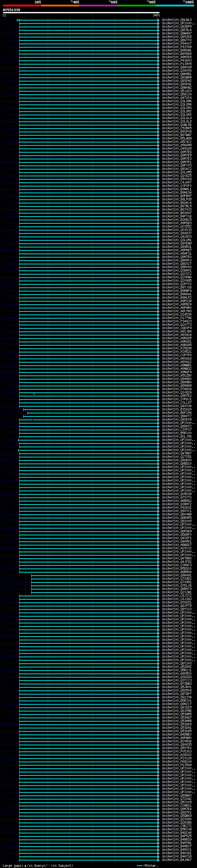
Task: Open hit UniRef100_P10126
Action: [x=176, y=758]
